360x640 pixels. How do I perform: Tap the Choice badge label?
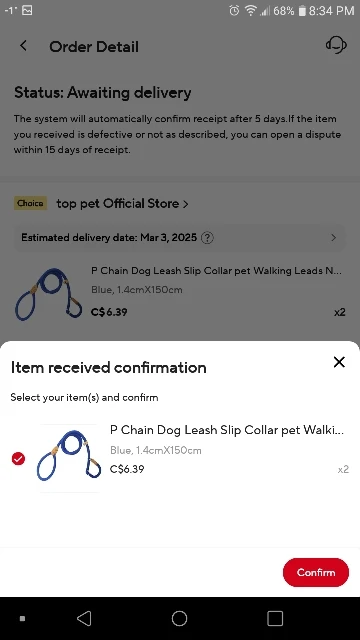(30, 203)
